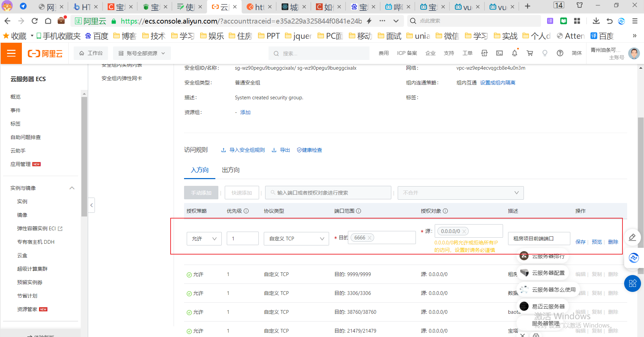Open the policy dropdown showing 允许

[x=204, y=238]
